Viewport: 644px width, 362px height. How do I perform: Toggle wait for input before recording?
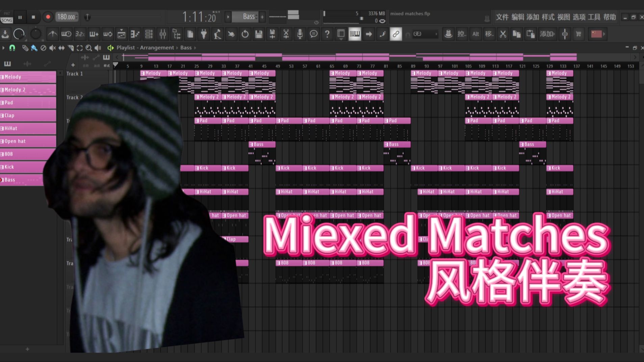pyautogui.click(x=66, y=34)
